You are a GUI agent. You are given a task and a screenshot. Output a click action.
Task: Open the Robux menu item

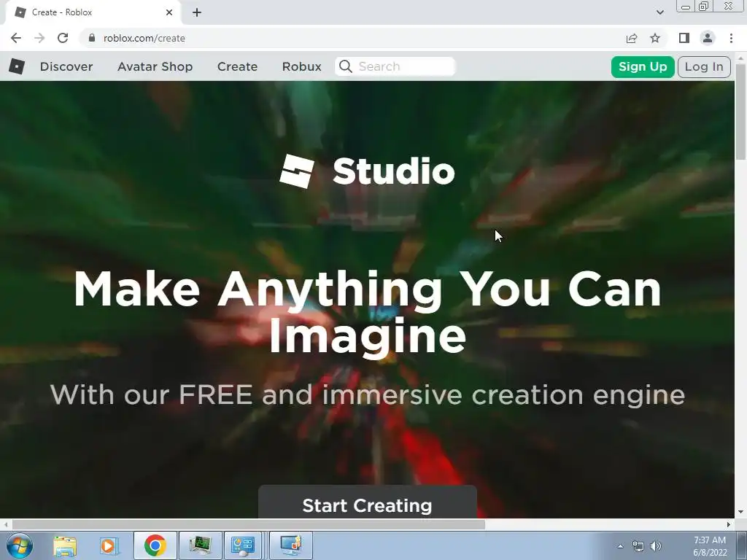coord(301,66)
